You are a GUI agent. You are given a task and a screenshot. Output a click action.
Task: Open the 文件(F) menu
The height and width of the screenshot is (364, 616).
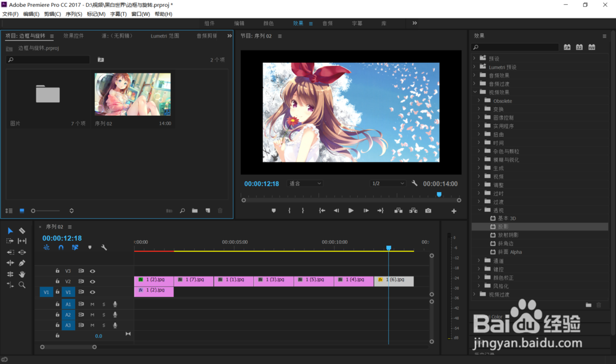pos(10,14)
